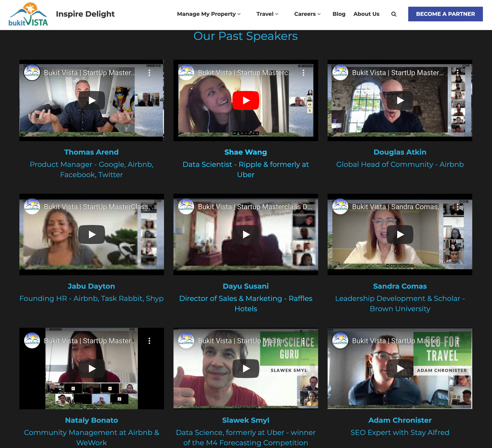Click 'SEO Expert with Stay Alfred' text

click(x=400, y=433)
